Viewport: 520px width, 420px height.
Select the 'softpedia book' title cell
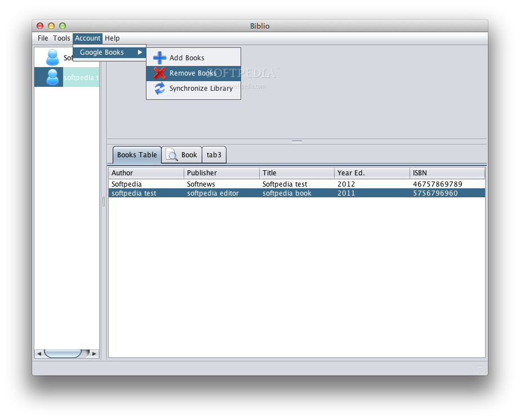(297, 193)
